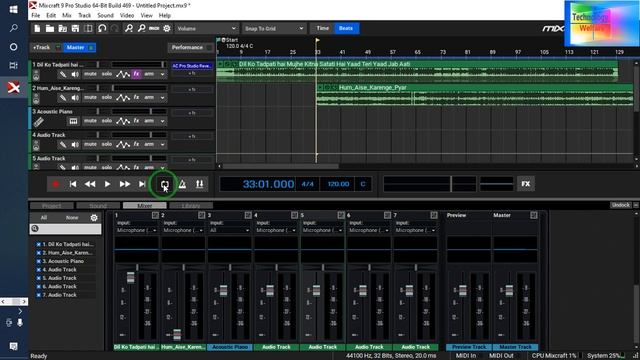Click channel 2 volume fader knob
The image size is (640, 360).
click(x=177, y=335)
